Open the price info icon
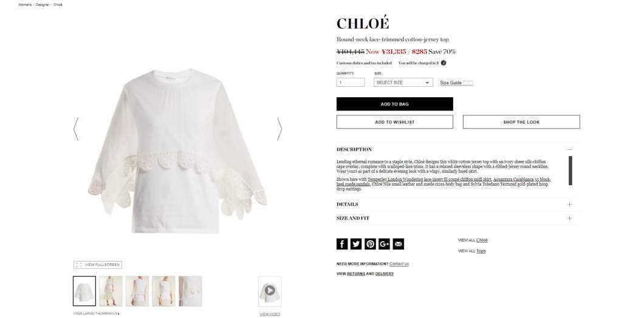This screenshot has width=644, height=318. 444,63
